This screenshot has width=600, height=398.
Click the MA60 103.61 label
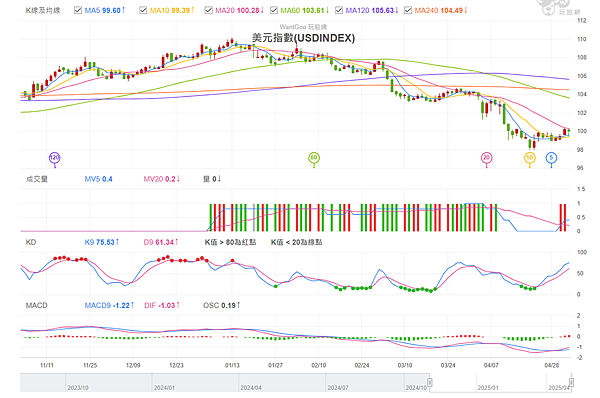pos(305,10)
